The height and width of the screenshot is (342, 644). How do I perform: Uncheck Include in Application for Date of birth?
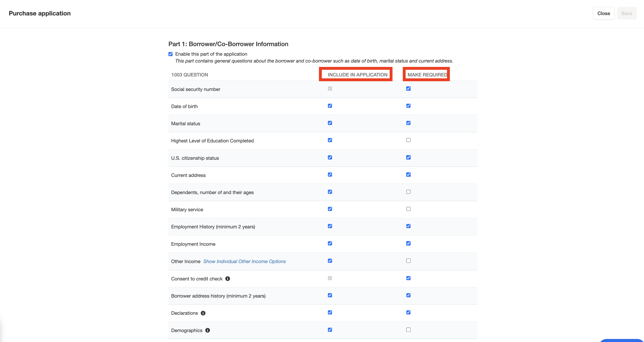(330, 106)
